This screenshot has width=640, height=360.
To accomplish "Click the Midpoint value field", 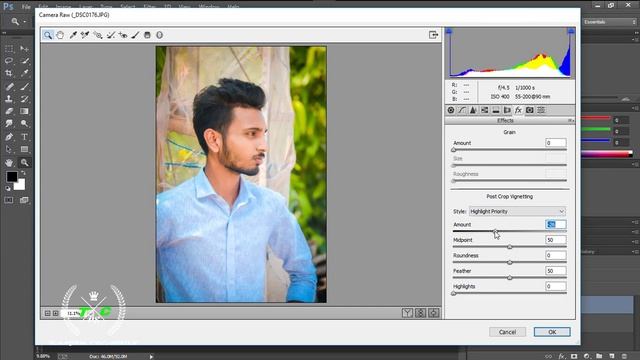I will pyautogui.click(x=556, y=240).
